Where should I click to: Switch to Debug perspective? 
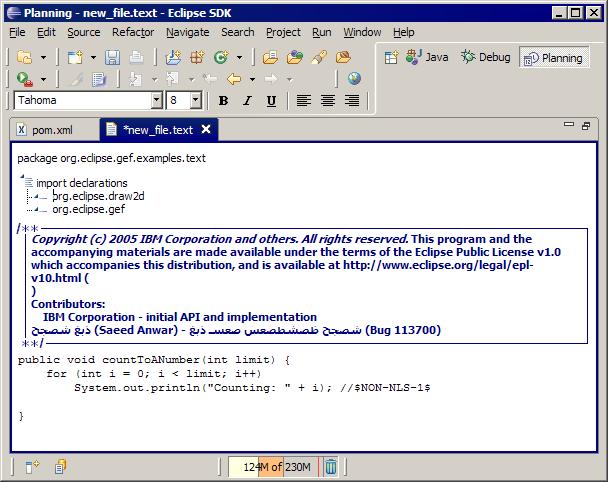coord(485,57)
